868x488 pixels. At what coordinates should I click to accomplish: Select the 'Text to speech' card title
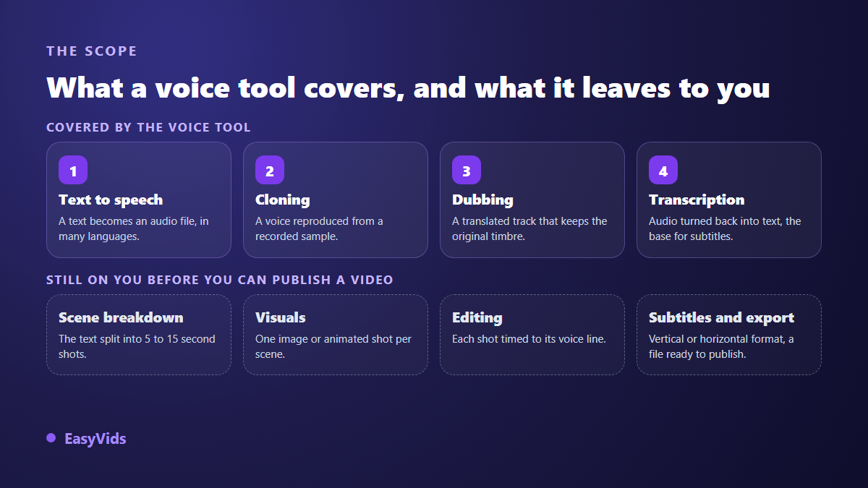(111, 200)
